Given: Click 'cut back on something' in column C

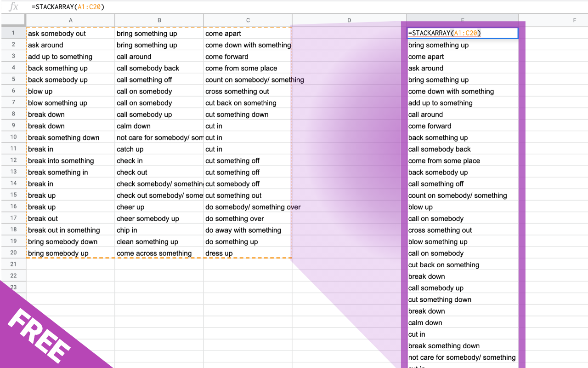Looking at the screenshot, I should 248,103.
